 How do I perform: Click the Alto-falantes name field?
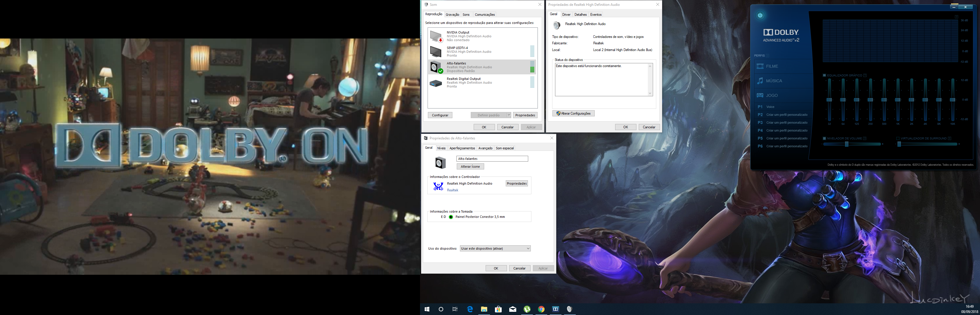point(492,159)
